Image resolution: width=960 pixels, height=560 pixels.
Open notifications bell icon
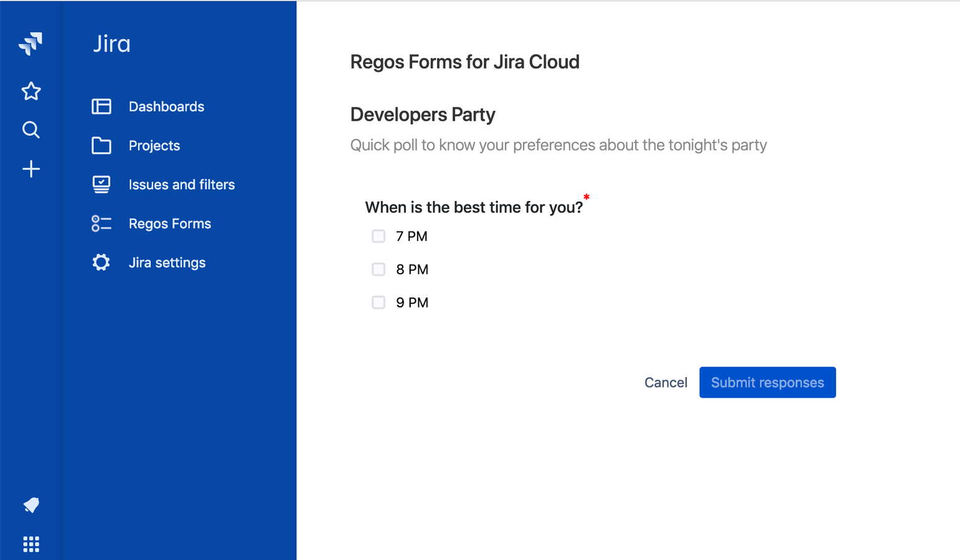[31, 505]
